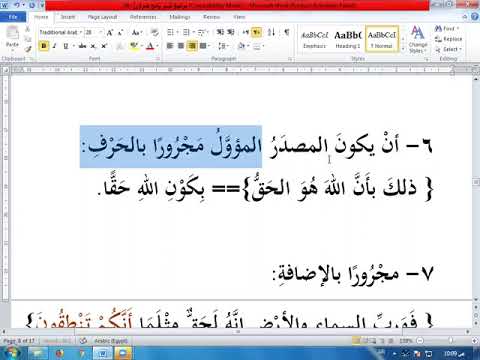
Task: Toggle Show/Hide paragraph marks
Action: click(x=286, y=32)
